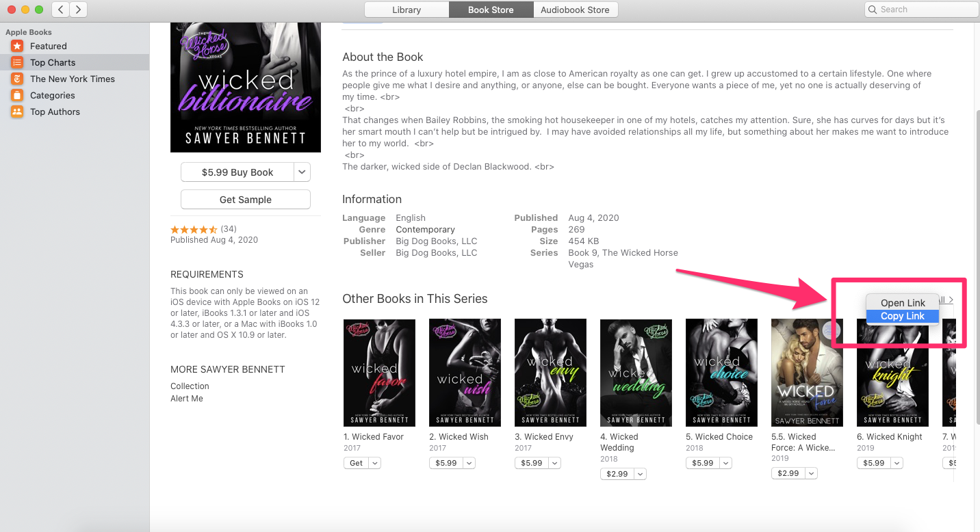The height and width of the screenshot is (532, 980).
Task: Click the '6. Wicked Knight' title text
Action: (x=890, y=437)
